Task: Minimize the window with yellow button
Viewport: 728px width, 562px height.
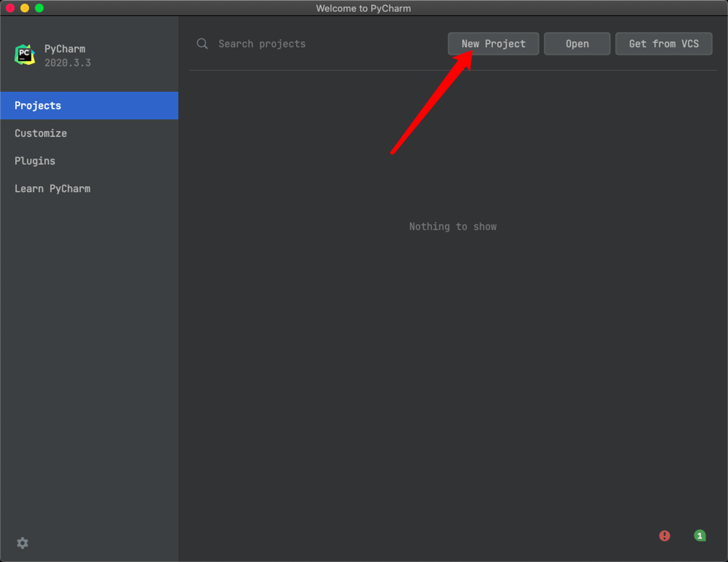Action: coord(25,8)
